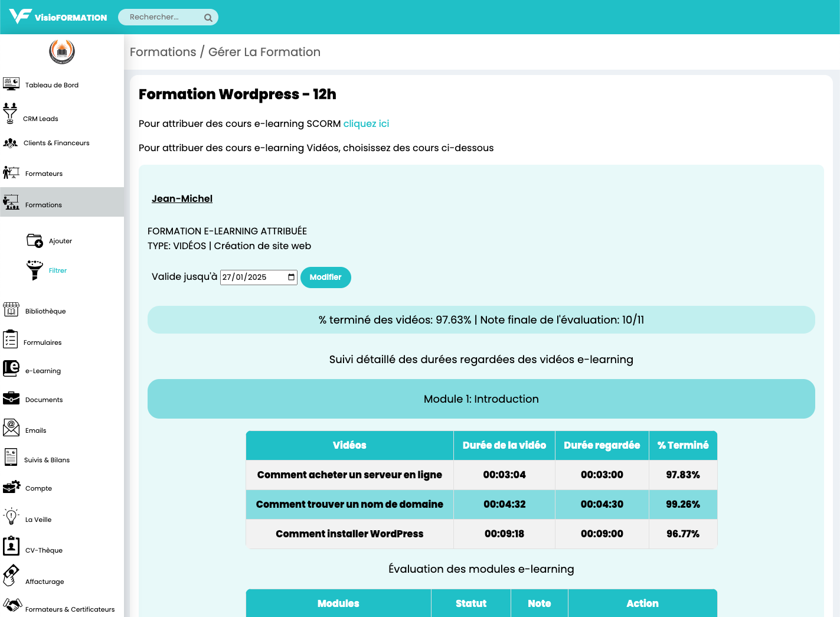Open the Jean-Michel learner link

tap(182, 199)
